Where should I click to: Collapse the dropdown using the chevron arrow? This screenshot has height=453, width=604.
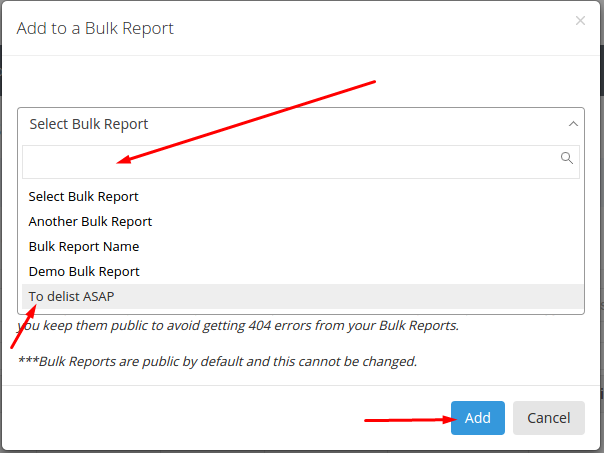click(573, 124)
